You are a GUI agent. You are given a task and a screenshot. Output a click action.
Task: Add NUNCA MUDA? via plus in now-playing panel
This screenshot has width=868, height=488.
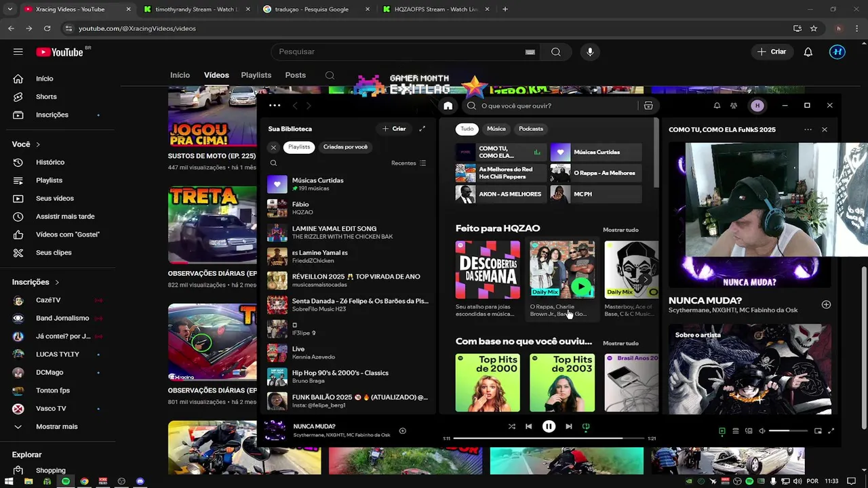tap(826, 304)
